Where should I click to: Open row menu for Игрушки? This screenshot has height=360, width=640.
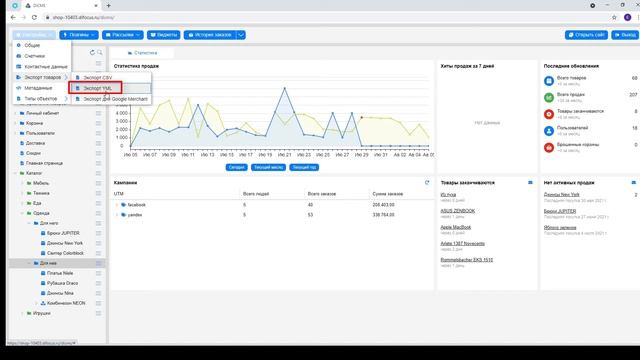click(98, 313)
